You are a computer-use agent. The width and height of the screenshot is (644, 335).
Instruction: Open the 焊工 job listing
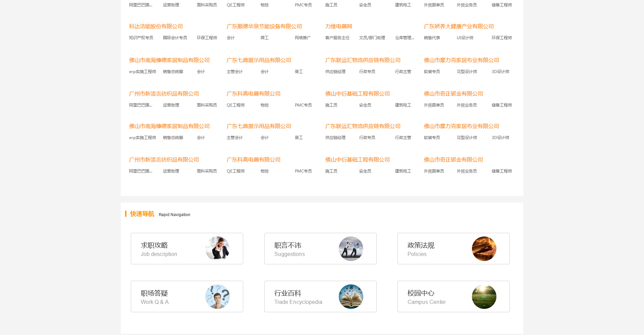coord(265,38)
